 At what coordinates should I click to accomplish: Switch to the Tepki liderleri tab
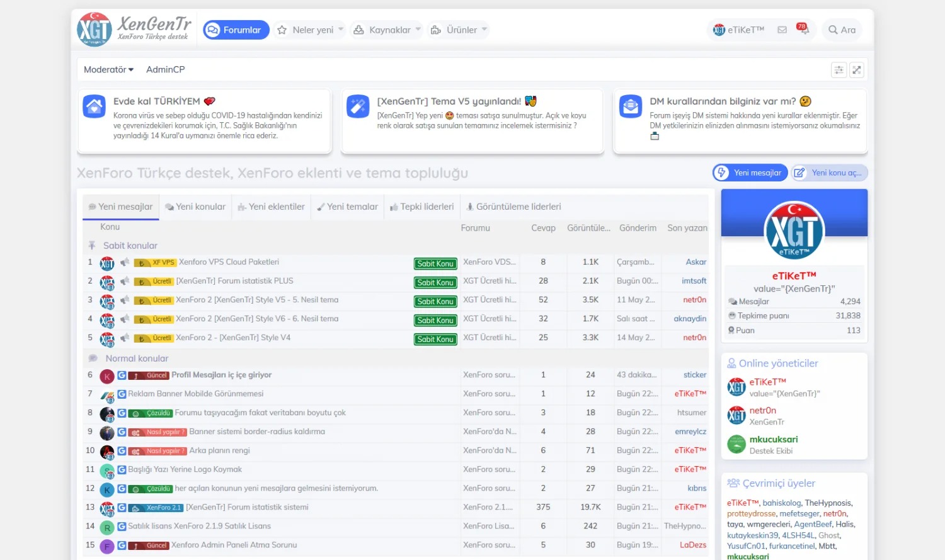(422, 207)
